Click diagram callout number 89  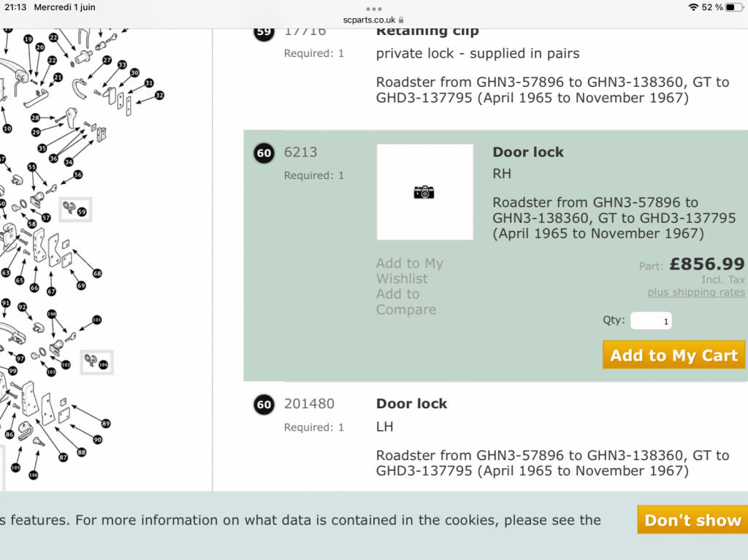(105, 423)
